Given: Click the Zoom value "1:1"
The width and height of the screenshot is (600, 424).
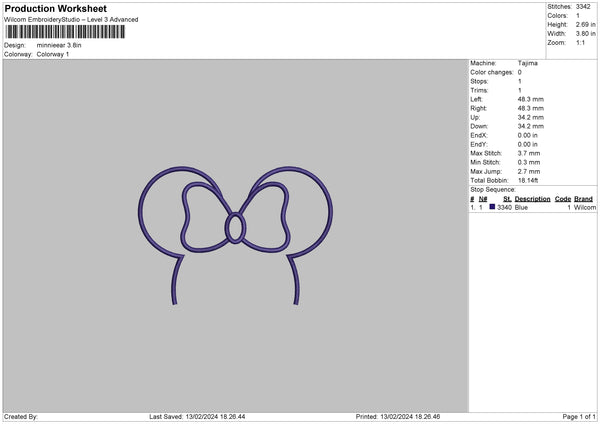Looking at the screenshot, I should tap(580, 42).
